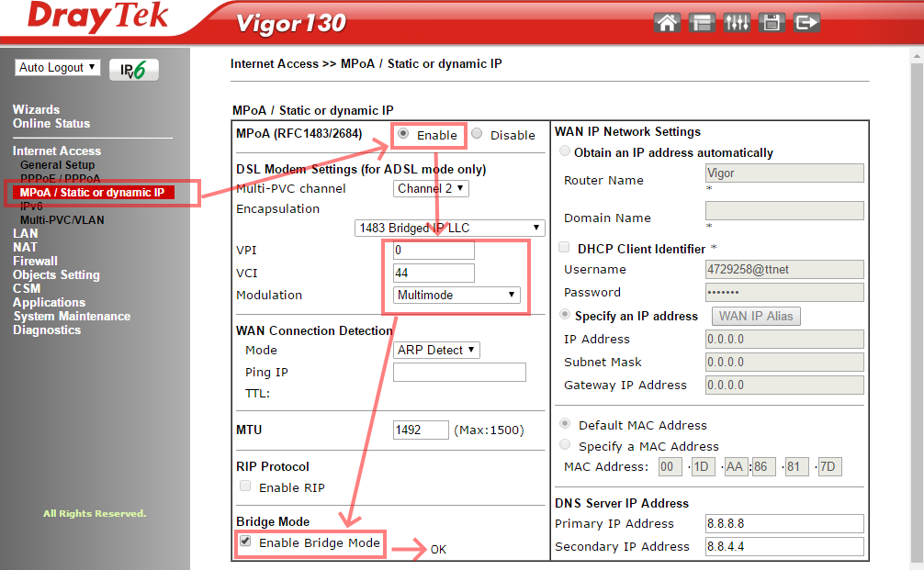Open the Auto Logout dropdown
This screenshot has width=924, height=570.
coord(58,68)
